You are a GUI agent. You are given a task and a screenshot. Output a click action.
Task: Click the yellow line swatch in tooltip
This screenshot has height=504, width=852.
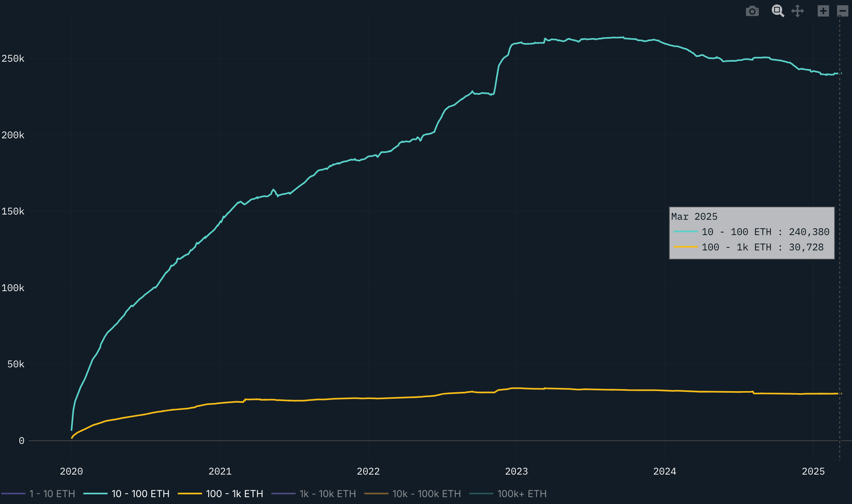[x=685, y=247]
